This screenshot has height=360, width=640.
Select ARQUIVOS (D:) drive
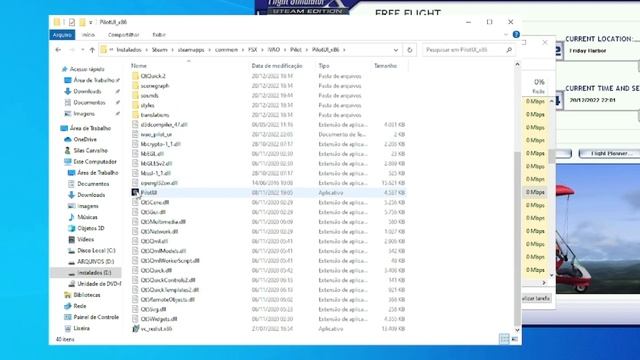click(x=96, y=262)
